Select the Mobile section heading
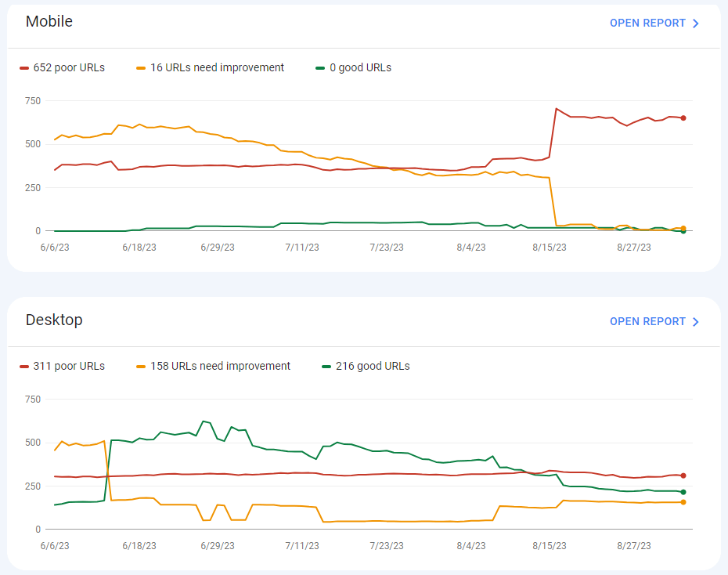Screen dimensions: 728x575 coord(49,21)
